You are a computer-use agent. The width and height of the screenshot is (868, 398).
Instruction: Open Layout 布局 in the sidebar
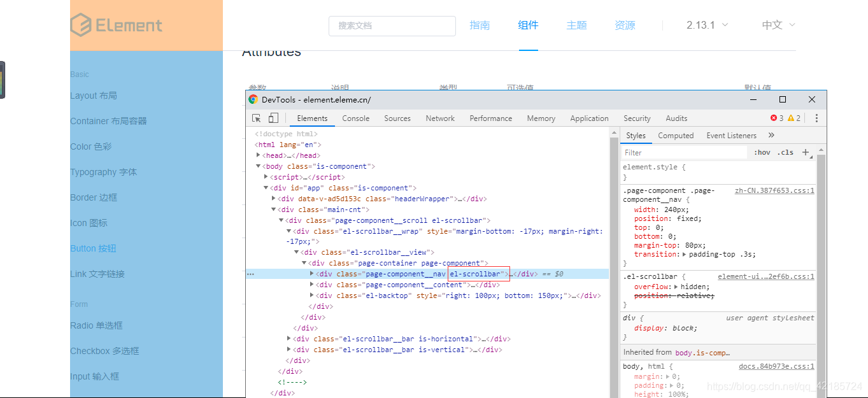[94, 95]
